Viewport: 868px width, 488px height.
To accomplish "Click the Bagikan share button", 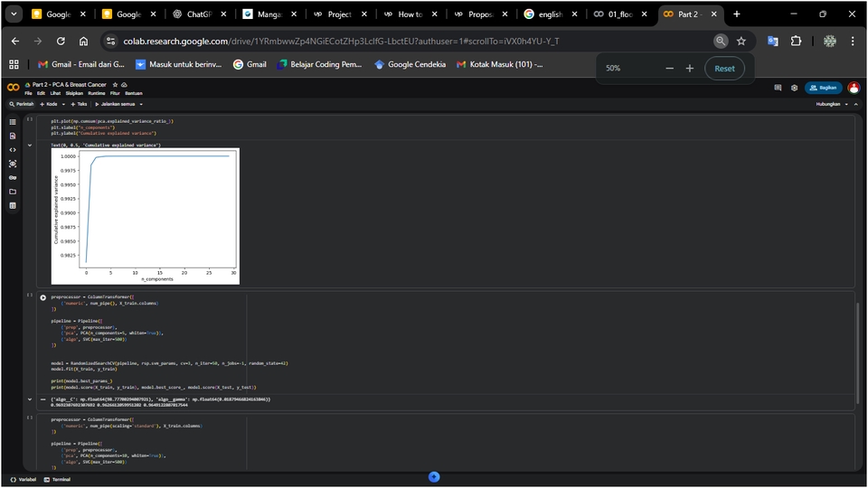I will tap(823, 88).
